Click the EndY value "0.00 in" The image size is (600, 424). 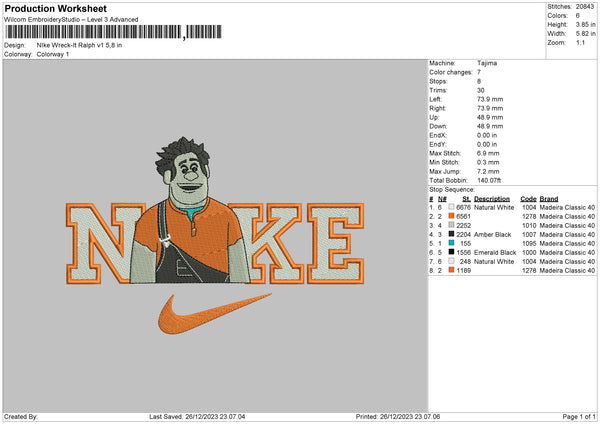coord(487,144)
